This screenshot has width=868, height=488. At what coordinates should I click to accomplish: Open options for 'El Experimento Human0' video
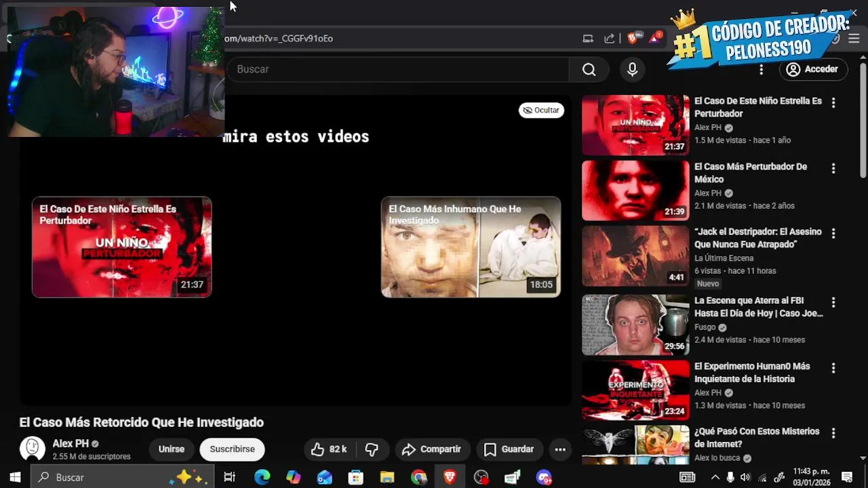click(833, 368)
